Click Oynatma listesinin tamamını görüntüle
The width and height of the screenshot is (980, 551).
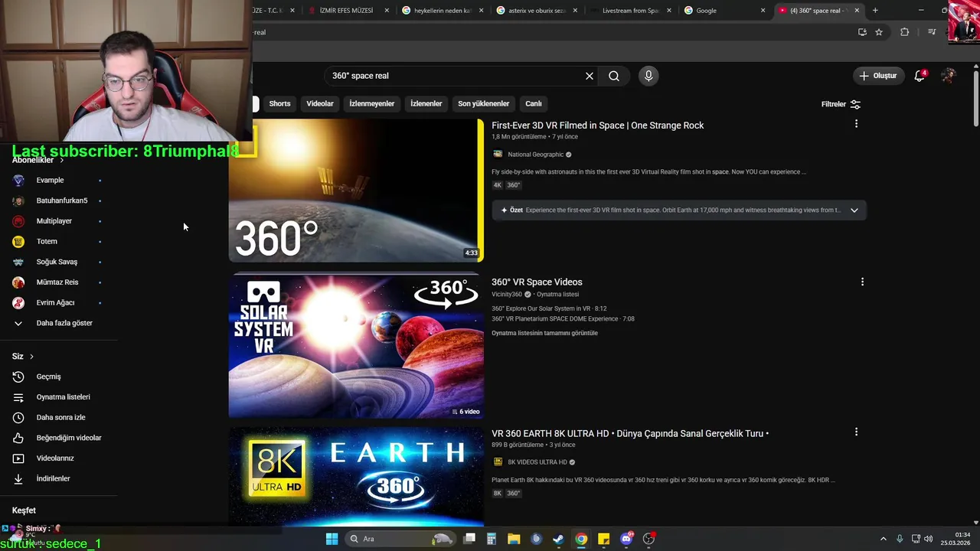544,333
